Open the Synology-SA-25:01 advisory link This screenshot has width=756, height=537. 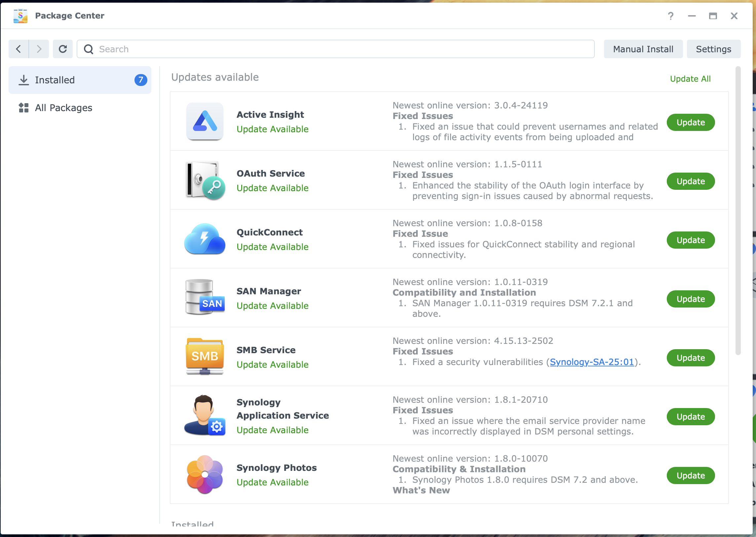click(591, 362)
